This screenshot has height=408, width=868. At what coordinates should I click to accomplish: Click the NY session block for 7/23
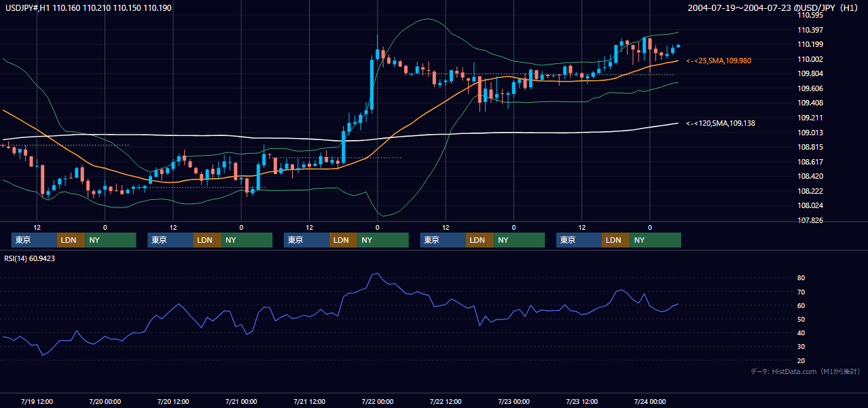pyautogui.click(x=655, y=240)
